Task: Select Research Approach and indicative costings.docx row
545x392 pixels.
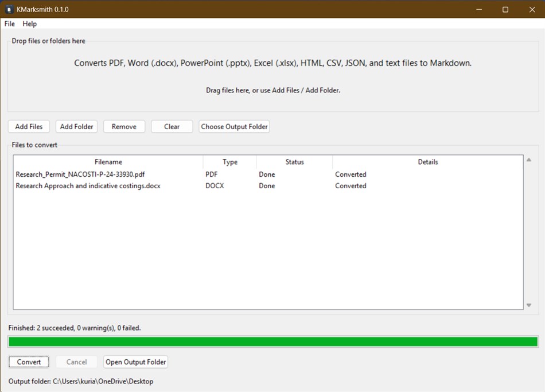Action: point(268,186)
